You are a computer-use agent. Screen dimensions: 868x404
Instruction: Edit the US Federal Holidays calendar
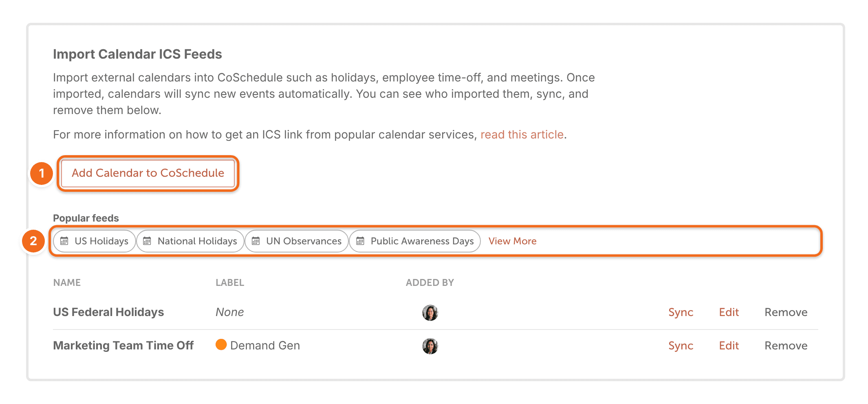[729, 312]
